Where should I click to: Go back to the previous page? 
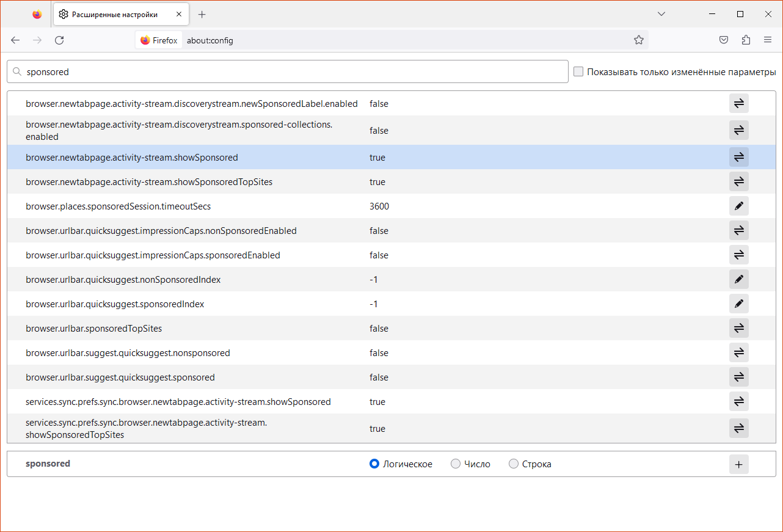[x=15, y=40]
